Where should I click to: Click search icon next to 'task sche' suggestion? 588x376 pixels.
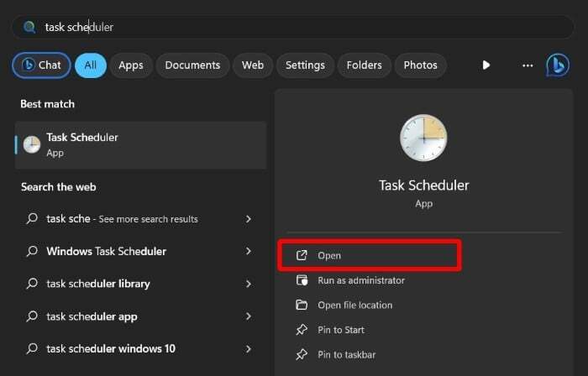point(32,218)
